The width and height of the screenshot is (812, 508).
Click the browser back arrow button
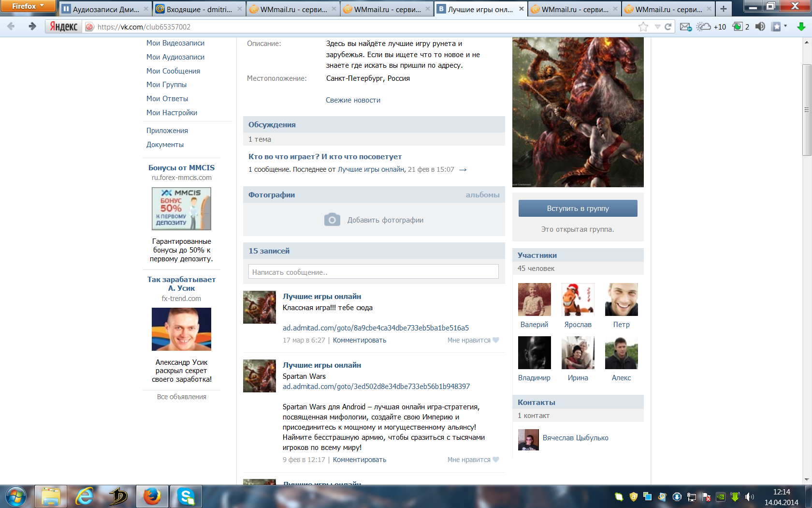[11, 27]
